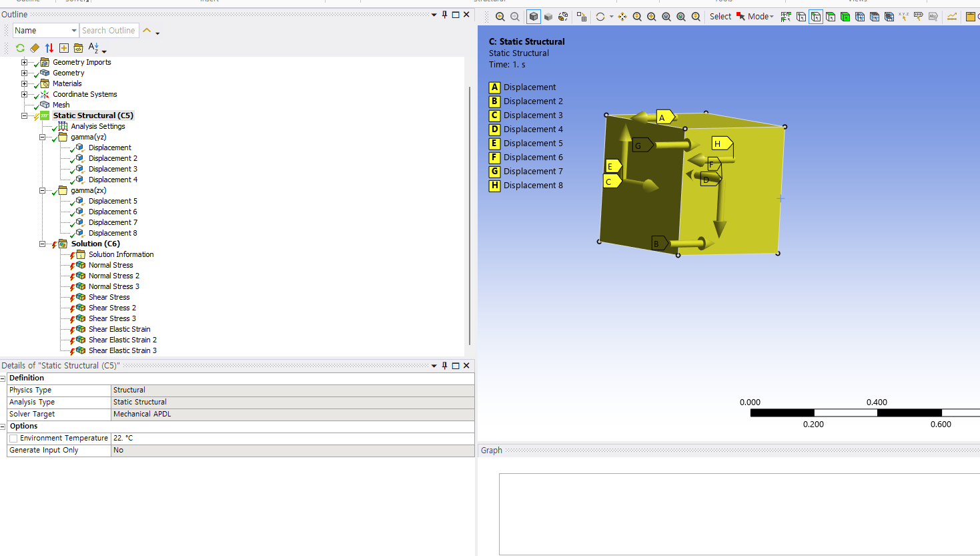Click the up chevron beside Search Outline
This screenshot has width=980, height=556.
[147, 31]
